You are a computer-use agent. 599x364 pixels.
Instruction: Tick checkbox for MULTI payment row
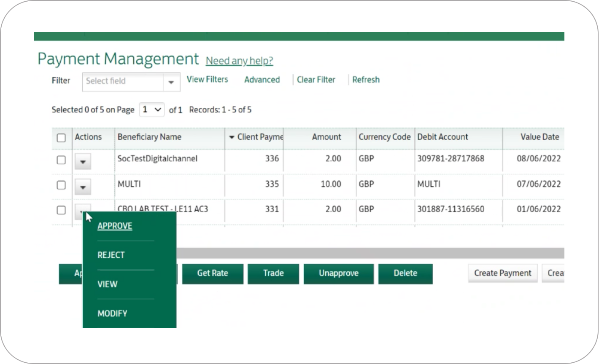(61, 185)
